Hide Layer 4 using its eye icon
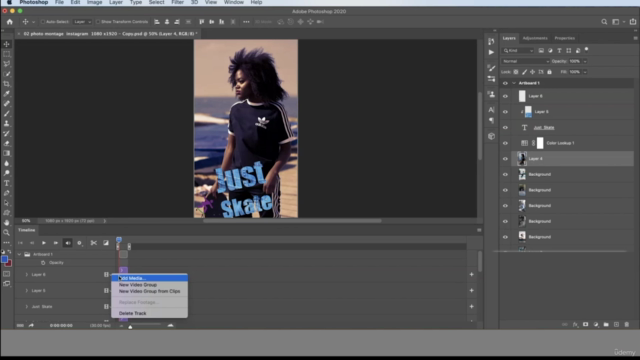Screen dimensions: 640x360 tap(505, 159)
